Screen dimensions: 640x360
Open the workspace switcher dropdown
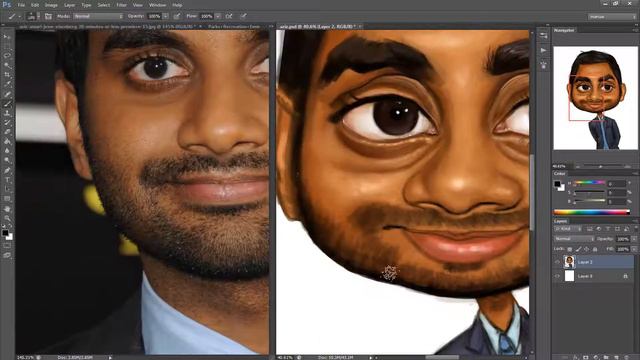(x=612, y=17)
